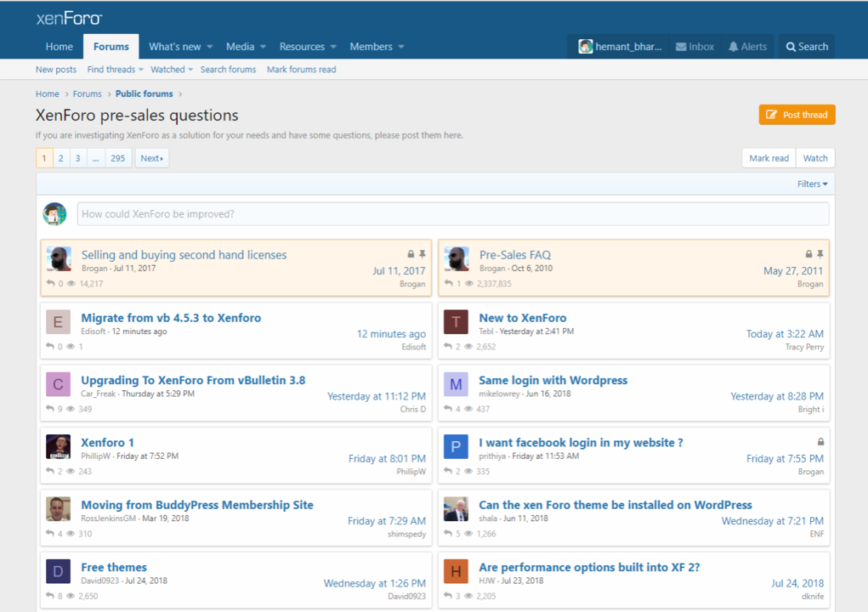The width and height of the screenshot is (868, 612).
Task: Open the Inbox envelope icon
Action: [x=681, y=47]
